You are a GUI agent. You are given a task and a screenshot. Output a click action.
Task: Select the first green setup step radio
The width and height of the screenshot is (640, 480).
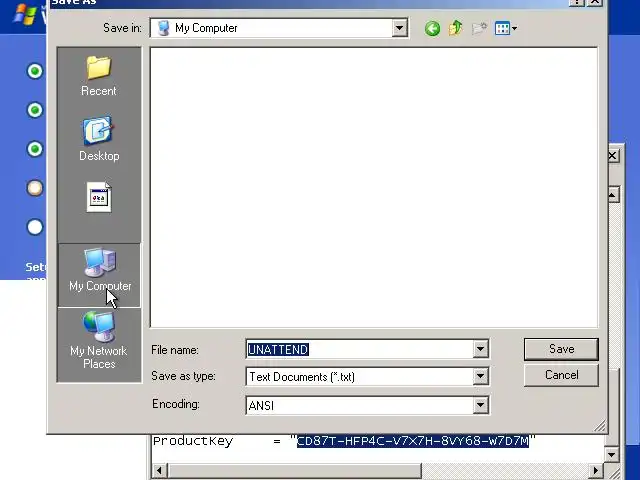[x=35, y=71]
